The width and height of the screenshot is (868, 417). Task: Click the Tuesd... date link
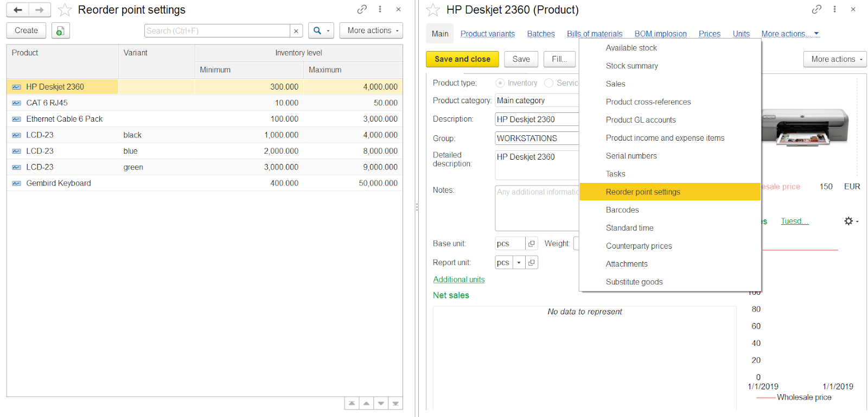click(795, 221)
